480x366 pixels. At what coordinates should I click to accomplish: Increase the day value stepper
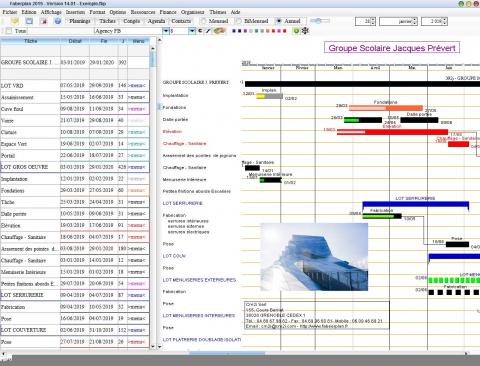click(373, 19)
